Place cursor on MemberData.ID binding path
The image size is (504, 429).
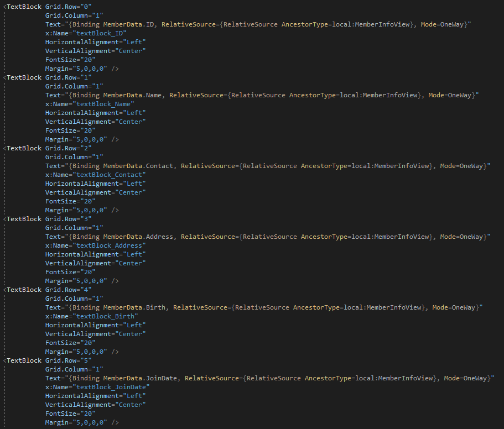click(x=128, y=24)
